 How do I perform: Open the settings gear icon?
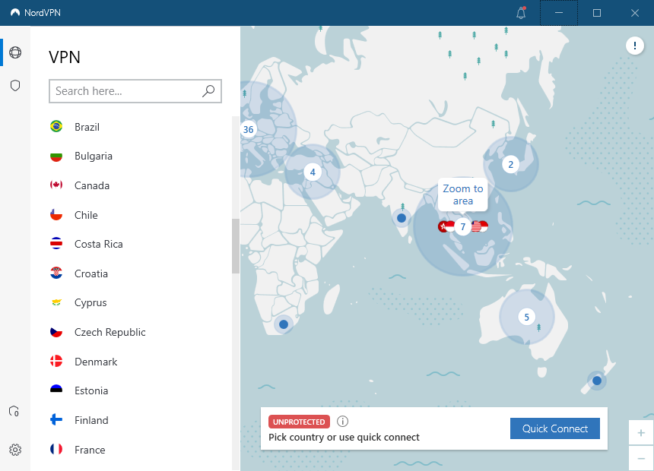click(15, 450)
